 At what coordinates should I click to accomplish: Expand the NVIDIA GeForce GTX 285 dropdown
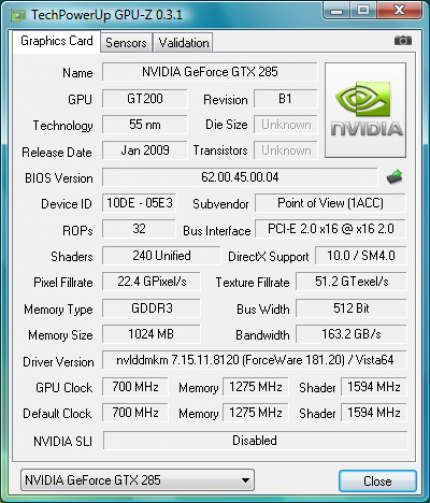tap(137, 480)
